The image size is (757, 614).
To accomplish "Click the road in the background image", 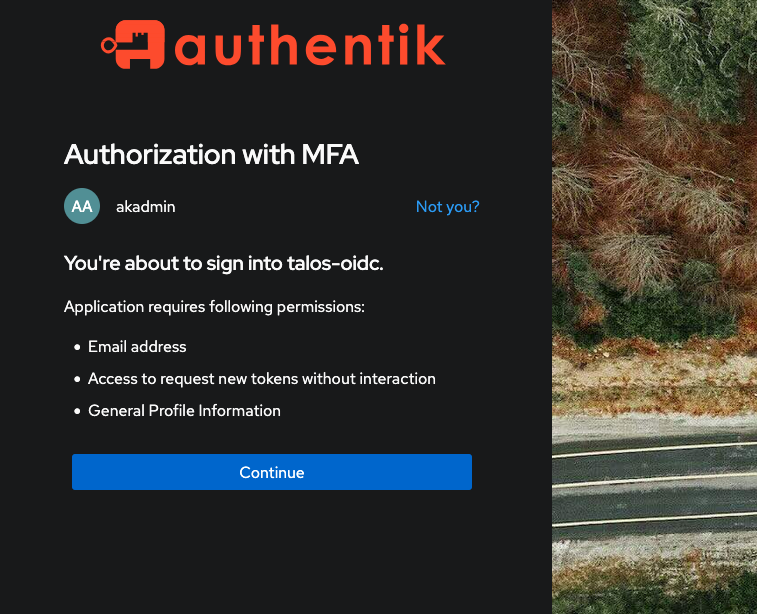I will click(x=655, y=480).
